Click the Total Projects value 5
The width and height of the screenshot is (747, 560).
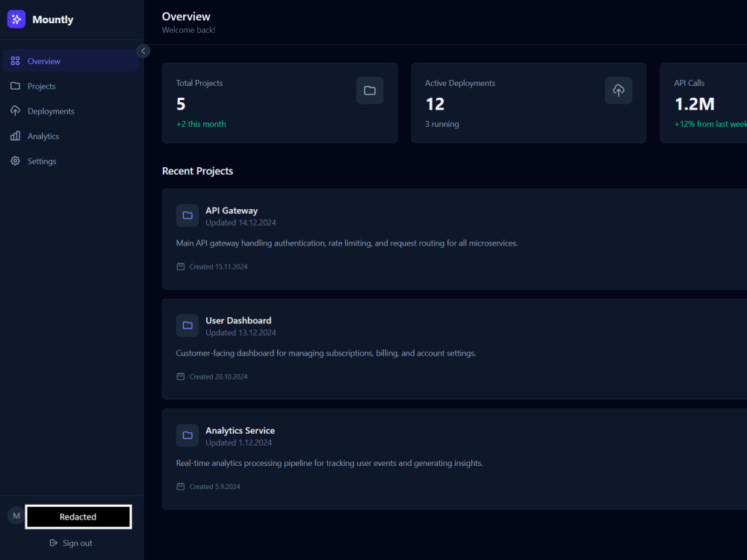pos(181,104)
